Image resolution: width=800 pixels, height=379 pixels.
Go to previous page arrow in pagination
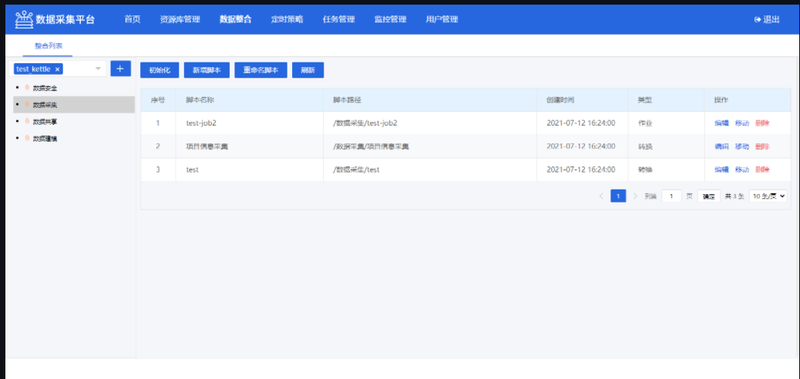601,196
